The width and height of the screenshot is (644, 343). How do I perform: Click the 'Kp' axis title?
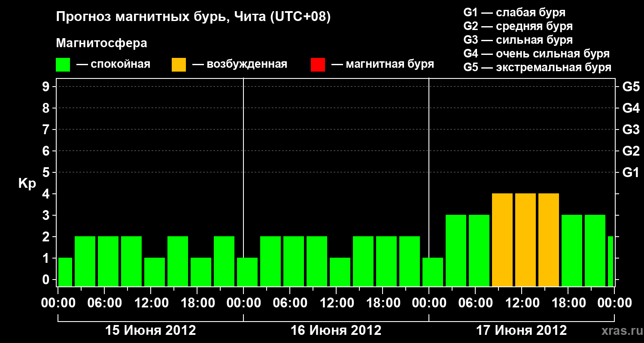[x=27, y=184]
